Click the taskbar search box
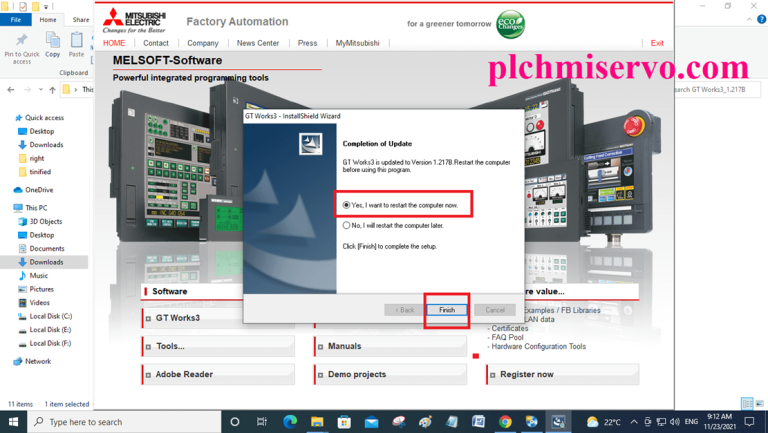 pos(124,422)
